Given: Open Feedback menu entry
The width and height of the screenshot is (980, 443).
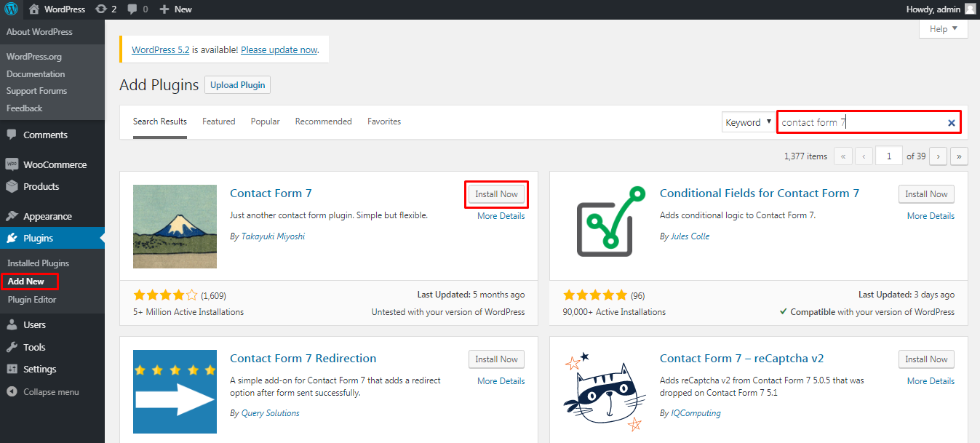Looking at the screenshot, I should pos(25,108).
